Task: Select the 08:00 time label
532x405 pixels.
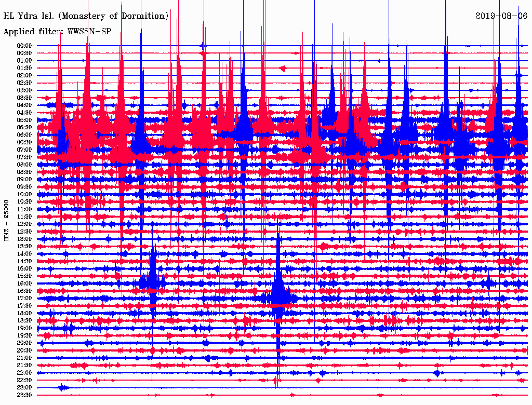Action: pyautogui.click(x=24, y=165)
